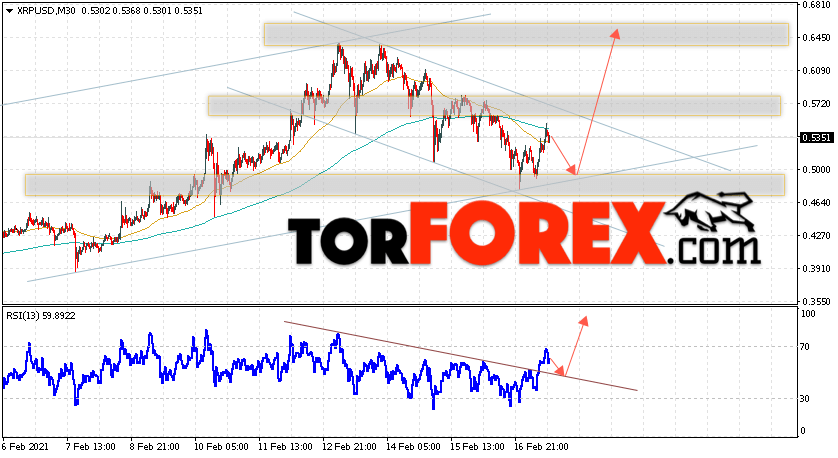Click the 0.5000 price axis label
Screen dimensions: 838x458
point(816,170)
